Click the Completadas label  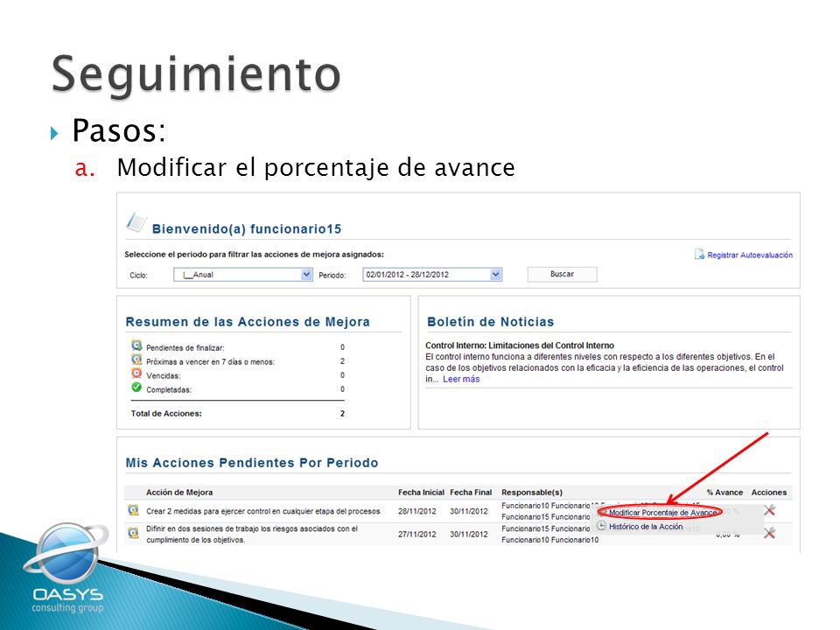point(169,389)
